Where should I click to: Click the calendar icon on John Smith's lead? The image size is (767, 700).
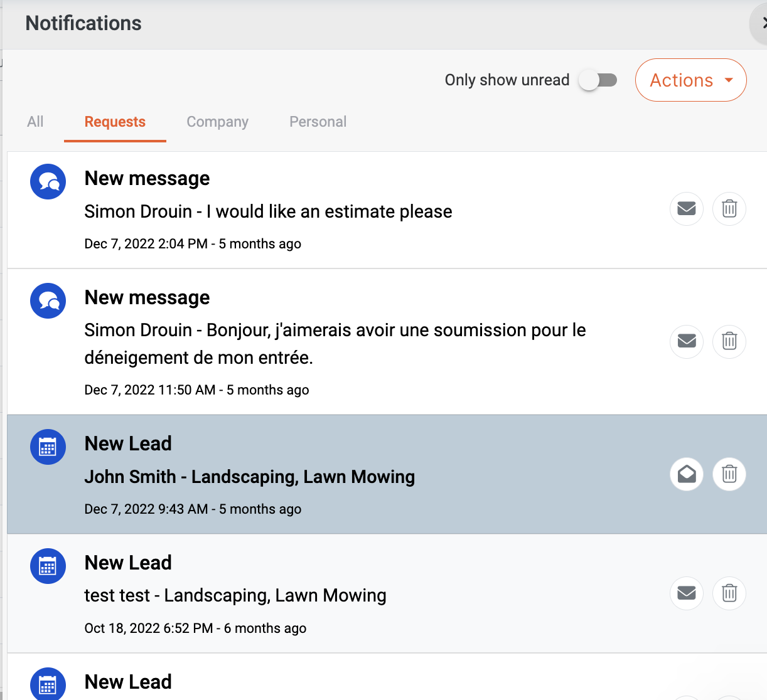pyautogui.click(x=48, y=447)
